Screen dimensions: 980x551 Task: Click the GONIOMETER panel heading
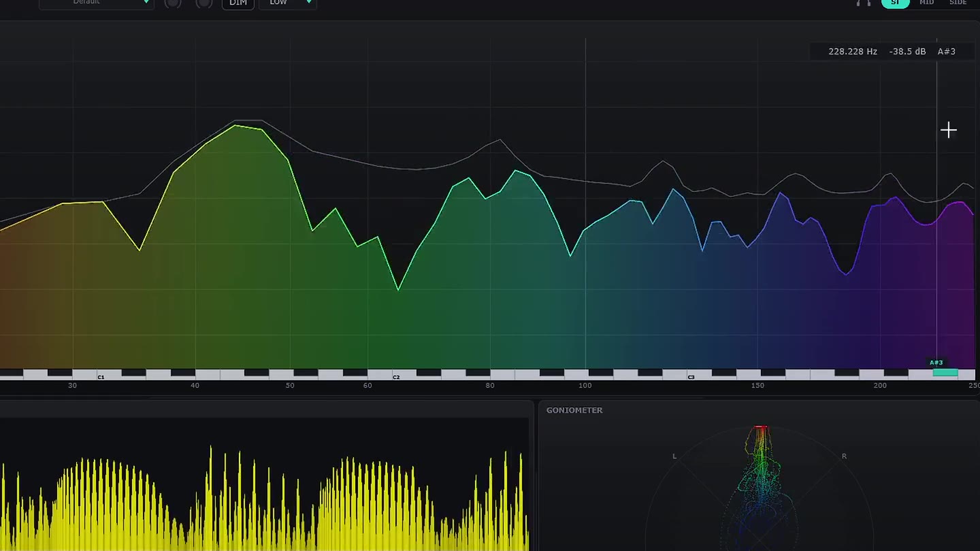pyautogui.click(x=574, y=410)
